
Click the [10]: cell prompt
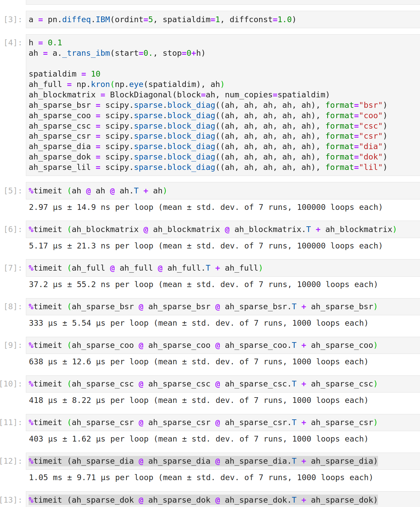(11, 384)
